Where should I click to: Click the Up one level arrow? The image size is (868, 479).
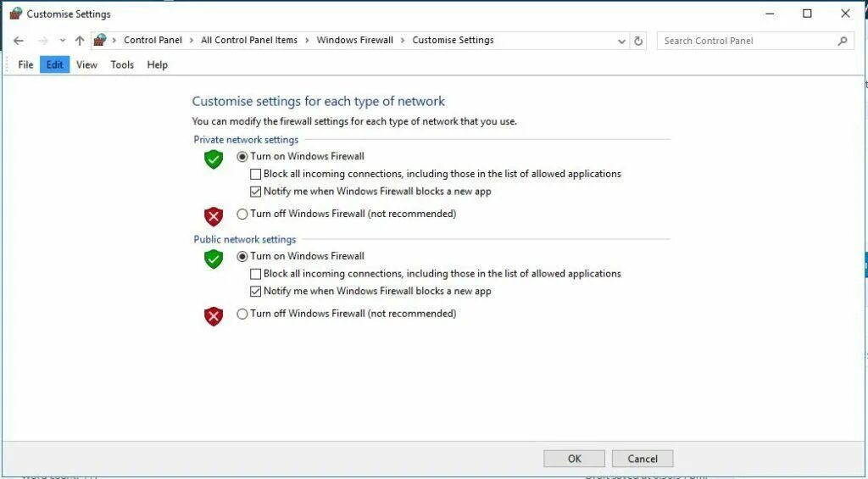click(80, 41)
